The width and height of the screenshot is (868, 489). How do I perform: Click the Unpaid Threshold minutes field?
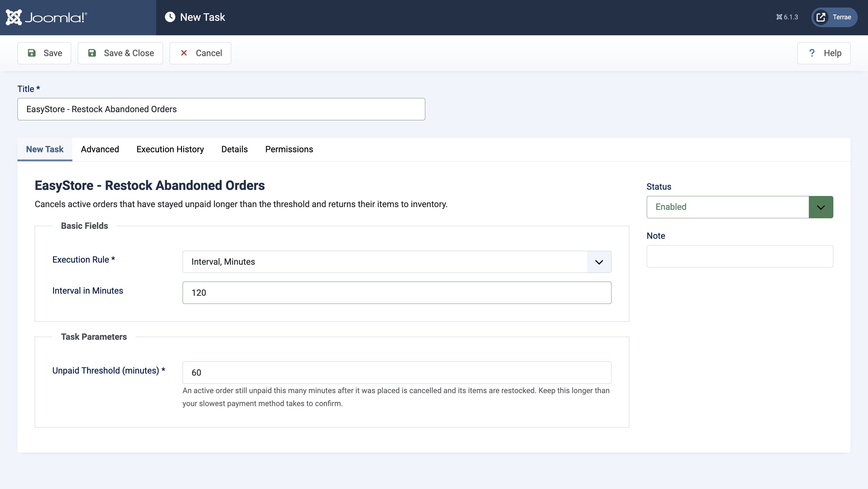[397, 372]
